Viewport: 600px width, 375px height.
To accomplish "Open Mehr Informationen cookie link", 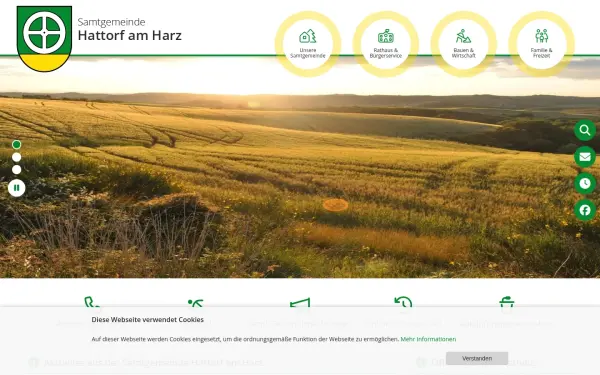I will (x=428, y=339).
